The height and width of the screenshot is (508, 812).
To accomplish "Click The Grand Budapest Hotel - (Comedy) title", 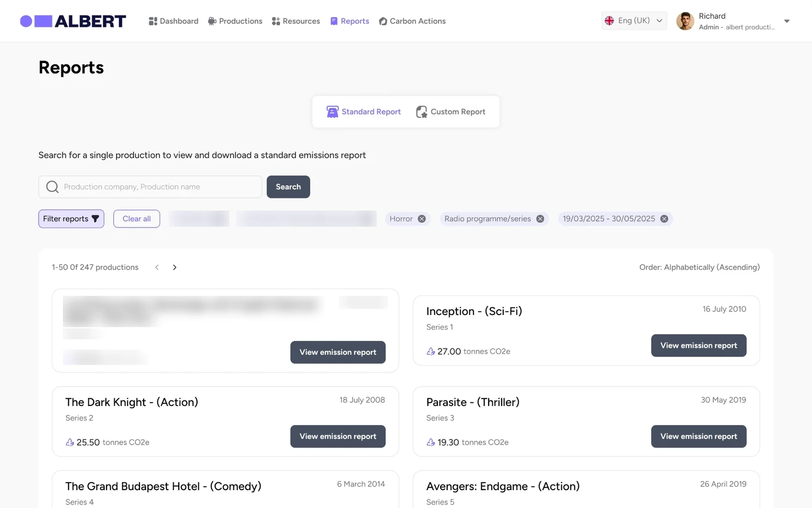I will pos(163,486).
